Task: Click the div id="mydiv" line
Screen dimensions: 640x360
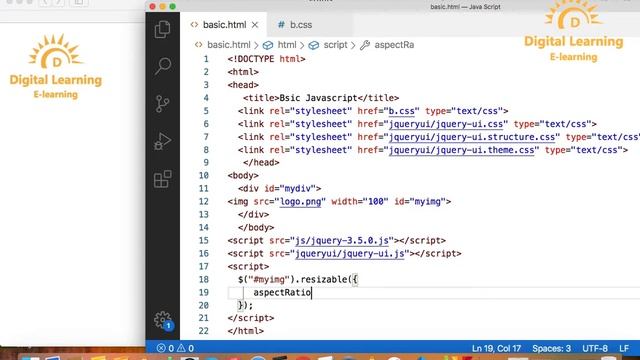Action: pos(280,189)
